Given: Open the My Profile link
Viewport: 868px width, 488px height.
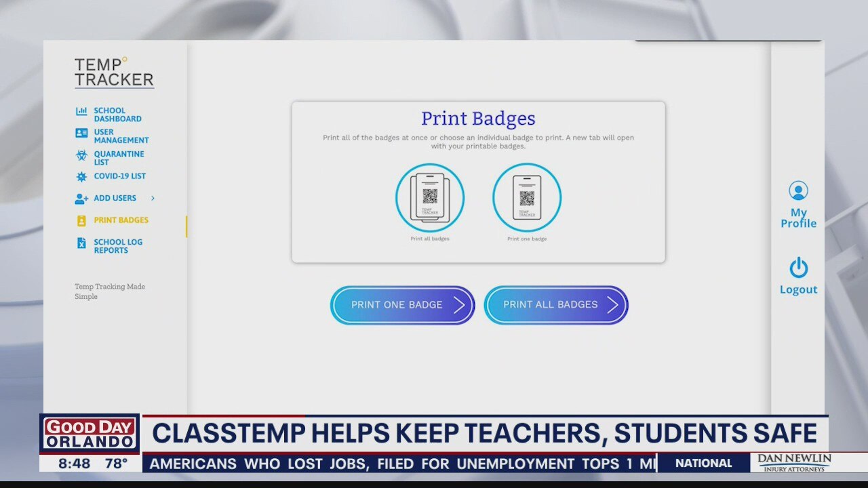Looking at the screenshot, I should pos(798,218).
